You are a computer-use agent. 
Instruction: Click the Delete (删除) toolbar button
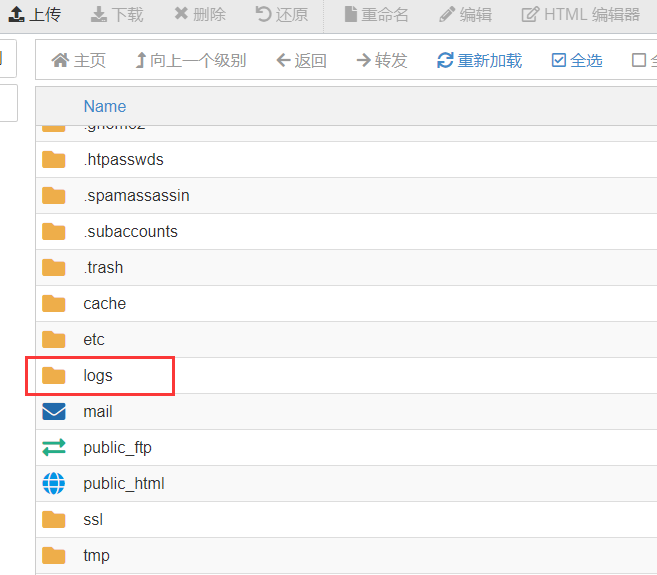click(199, 15)
